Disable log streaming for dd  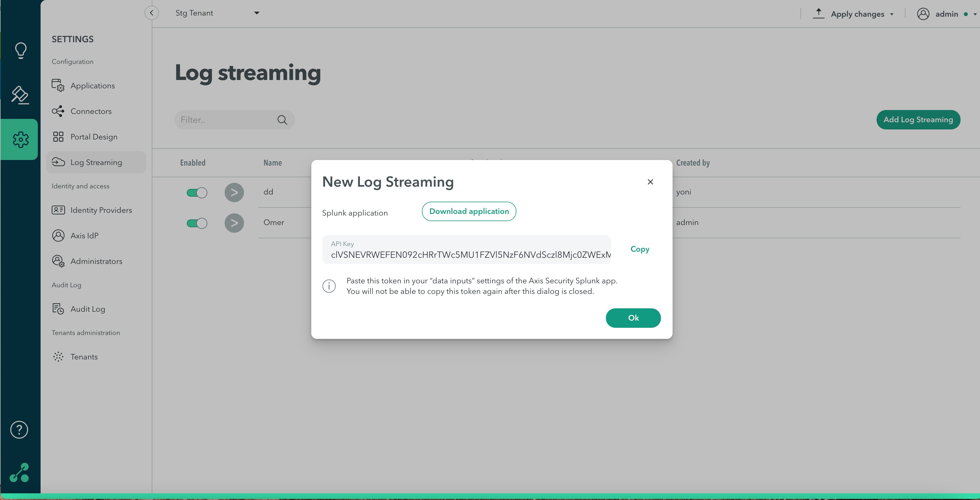pyautogui.click(x=197, y=192)
